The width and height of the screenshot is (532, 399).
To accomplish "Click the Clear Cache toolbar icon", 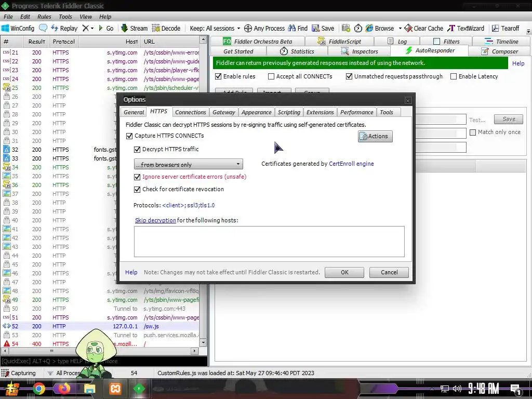I will [x=408, y=28].
